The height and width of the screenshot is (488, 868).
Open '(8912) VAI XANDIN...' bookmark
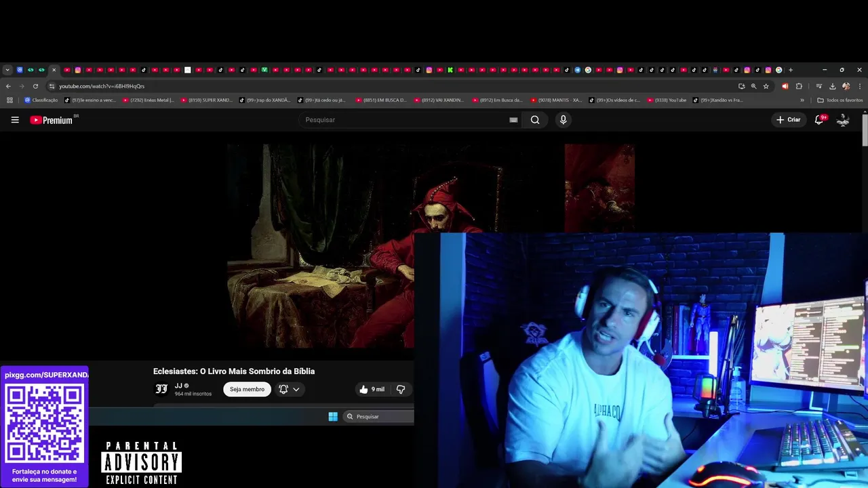(x=440, y=100)
